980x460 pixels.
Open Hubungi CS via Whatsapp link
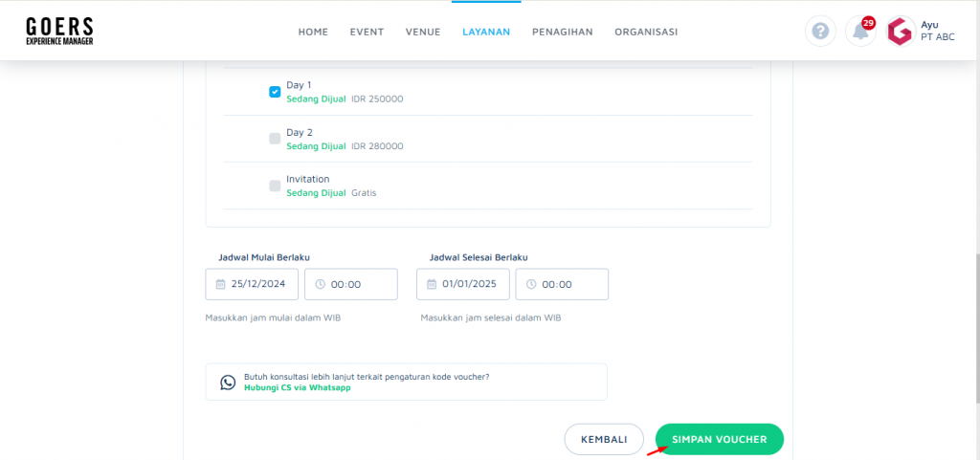coord(298,387)
